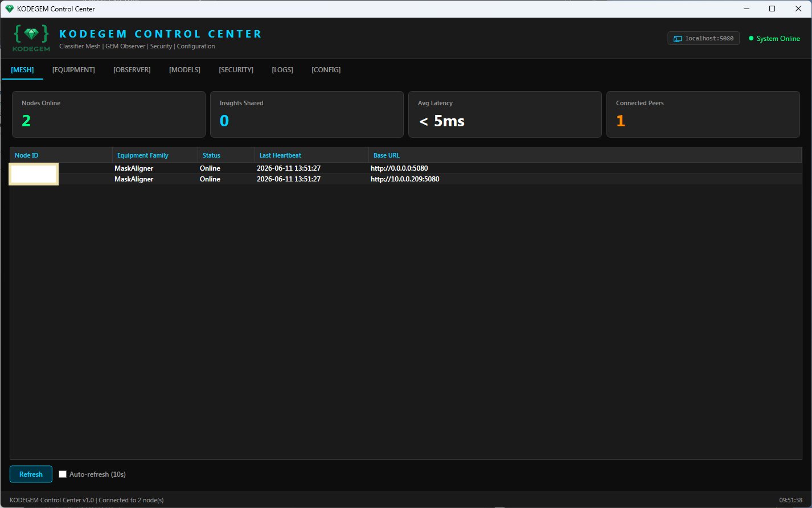Open the [SECURITY] tab
812x508 pixels.
pyautogui.click(x=236, y=70)
